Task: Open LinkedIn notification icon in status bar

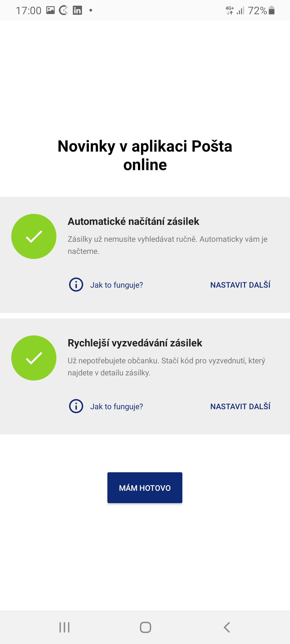Action: coord(77,10)
